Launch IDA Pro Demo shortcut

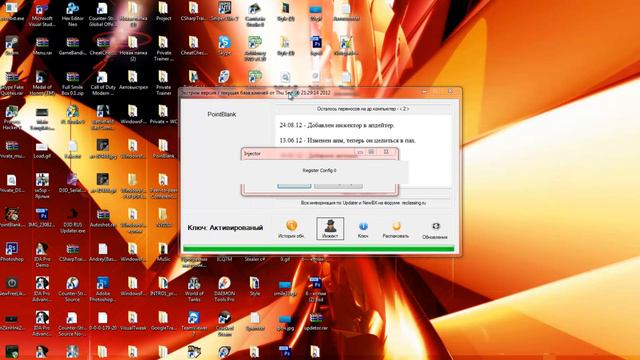pos(42,255)
